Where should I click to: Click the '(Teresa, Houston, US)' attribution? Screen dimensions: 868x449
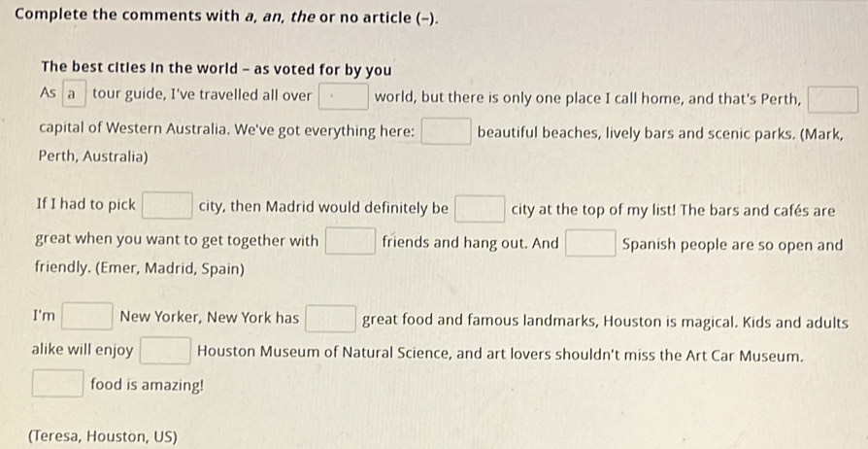[103, 436]
